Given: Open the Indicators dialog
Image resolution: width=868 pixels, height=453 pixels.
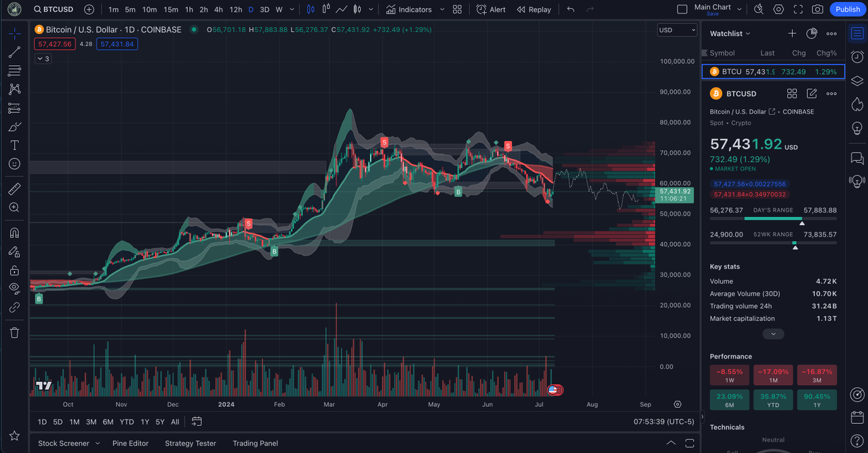Looking at the screenshot, I should tap(409, 9).
